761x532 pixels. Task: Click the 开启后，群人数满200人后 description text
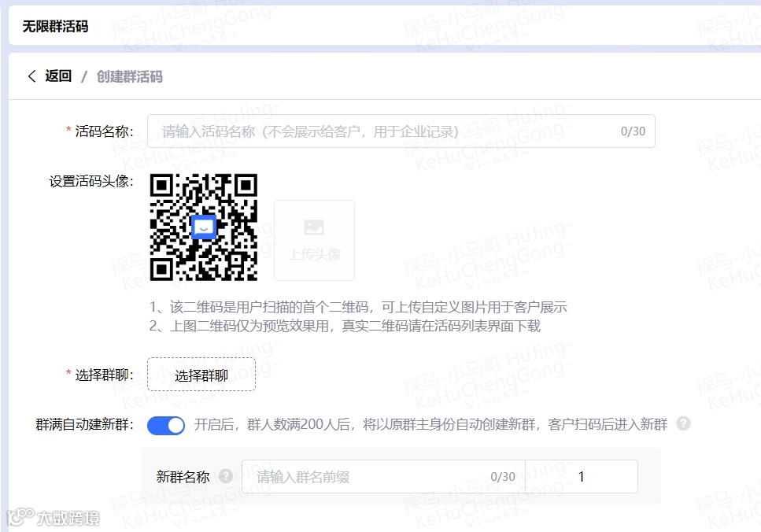click(x=430, y=424)
